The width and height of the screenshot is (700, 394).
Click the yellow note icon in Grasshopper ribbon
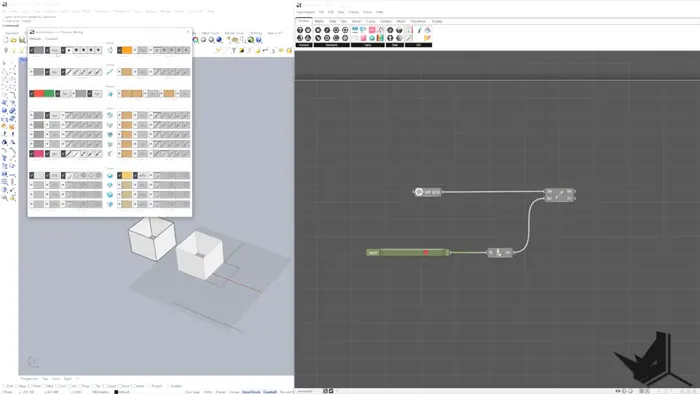[x=427, y=38]
